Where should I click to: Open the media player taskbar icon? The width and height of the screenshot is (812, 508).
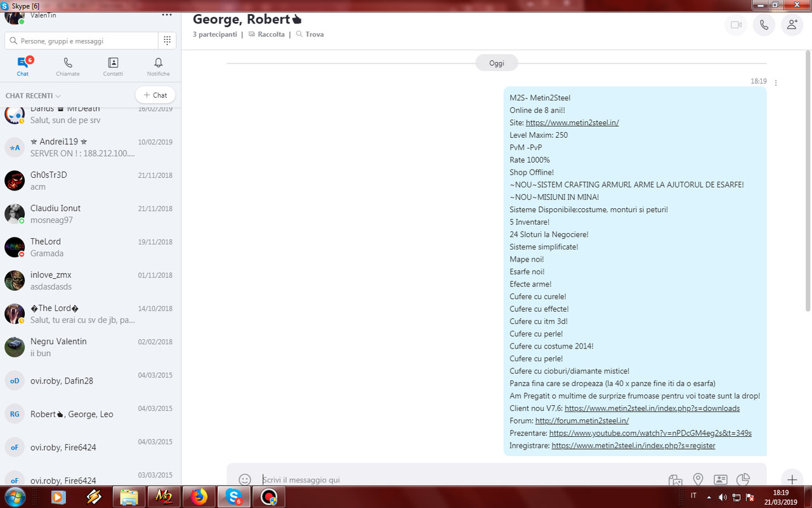click(x=59, y=497)
